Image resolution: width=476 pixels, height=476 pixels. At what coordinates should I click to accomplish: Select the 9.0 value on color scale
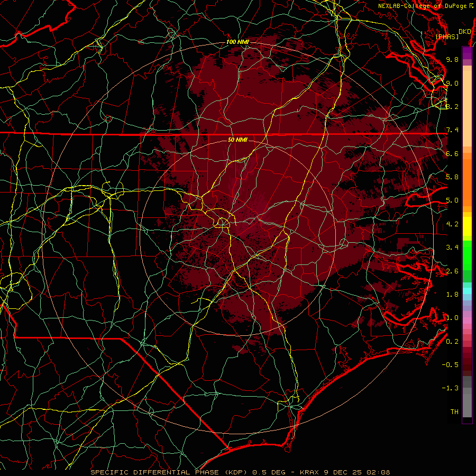(x=452, y=83)
